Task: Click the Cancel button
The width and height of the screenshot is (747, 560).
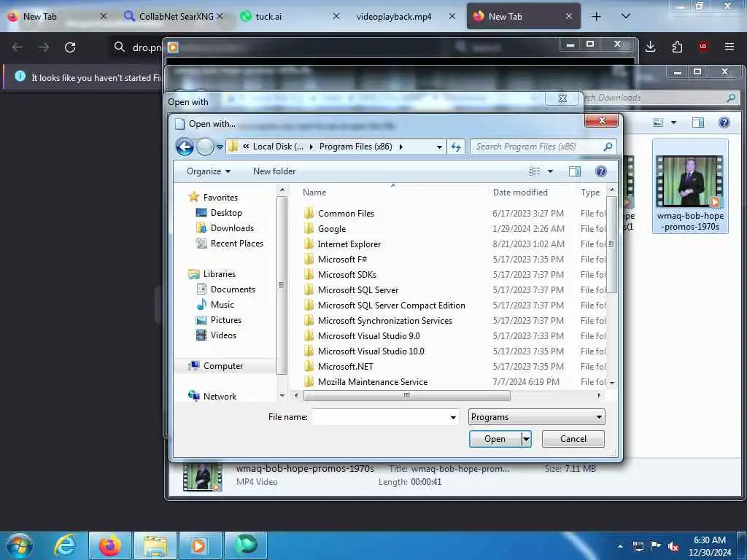Action: point(573,439)
